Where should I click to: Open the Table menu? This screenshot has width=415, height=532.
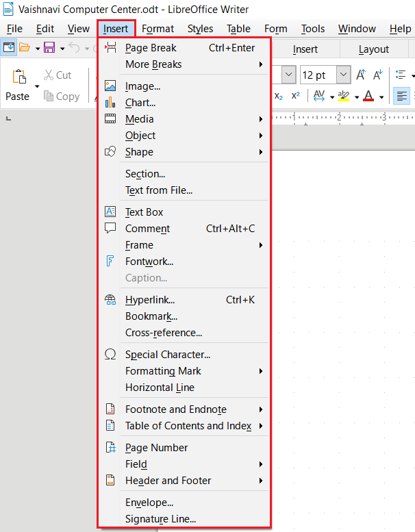[x=238, y=29]
